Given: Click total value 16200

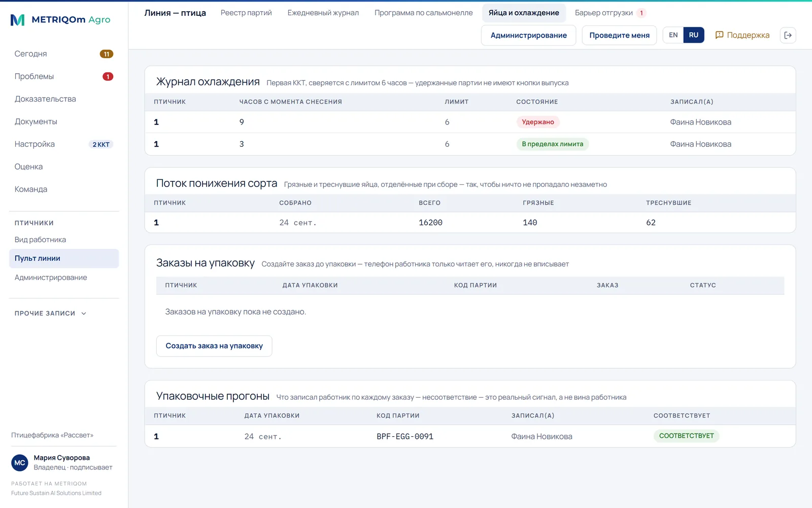Looking at the screenshot, I should (x=430, y=223).
